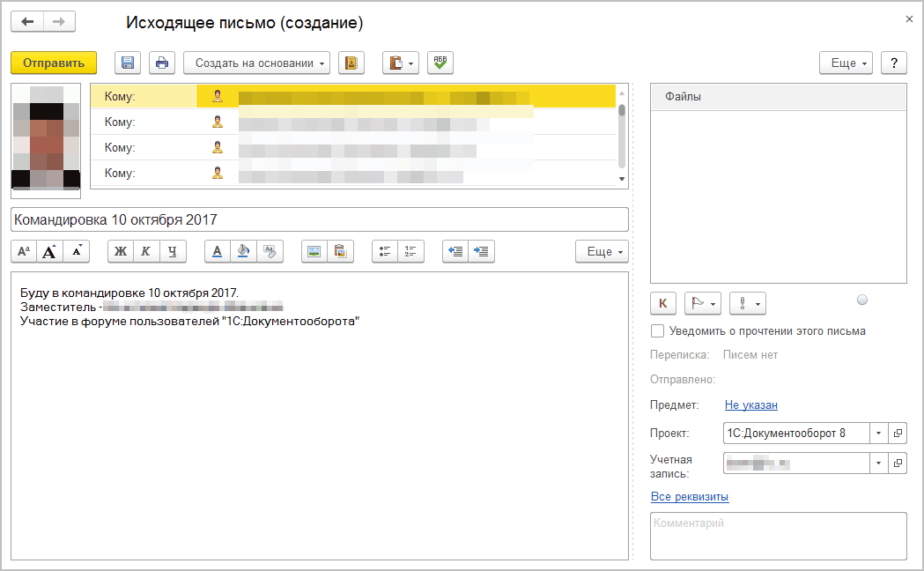This screenshot has width=924, height=571.
Task: Close the window with the X button
Action: tap(909, 19)
